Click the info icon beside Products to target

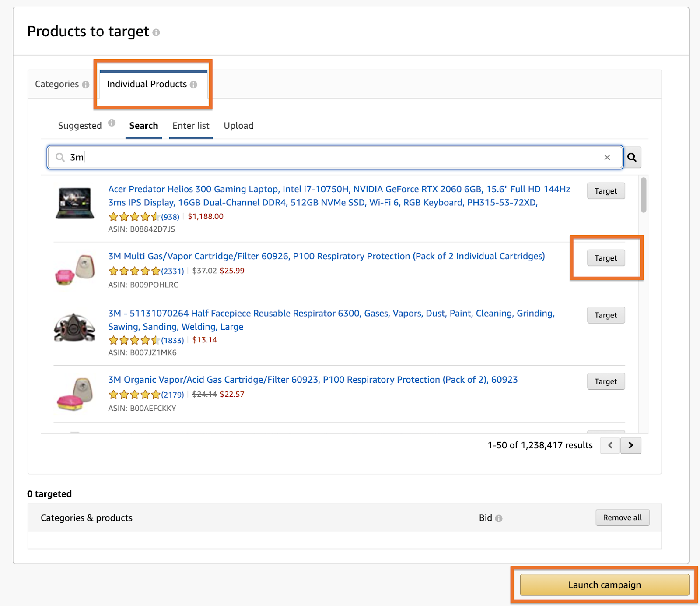tap(156, 32)
